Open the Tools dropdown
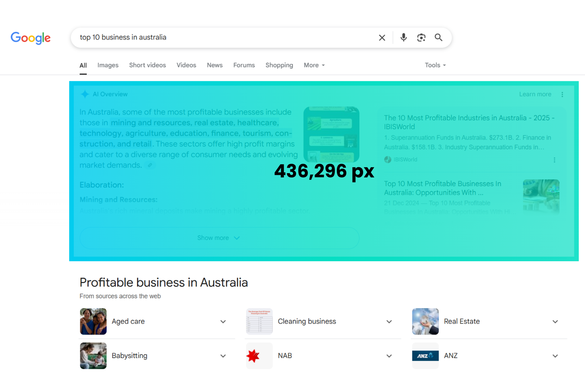585x392 pixels. click(x=435, y=65)
